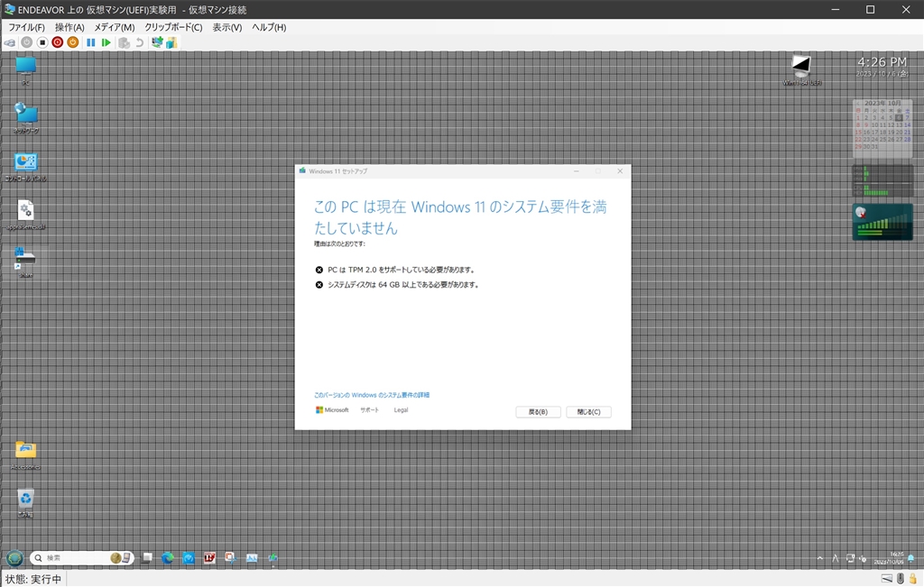Image resolution: width=924 pixels, height=587 pixels.
Task: Select the Win11 64 UEFI monitor desktop icon
Action: tap(801, 70)
